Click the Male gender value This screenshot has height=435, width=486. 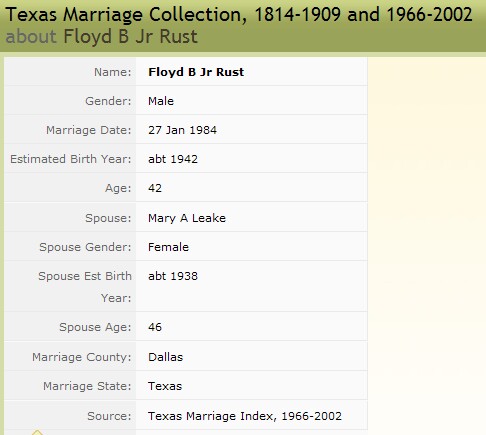coord(161,101)
